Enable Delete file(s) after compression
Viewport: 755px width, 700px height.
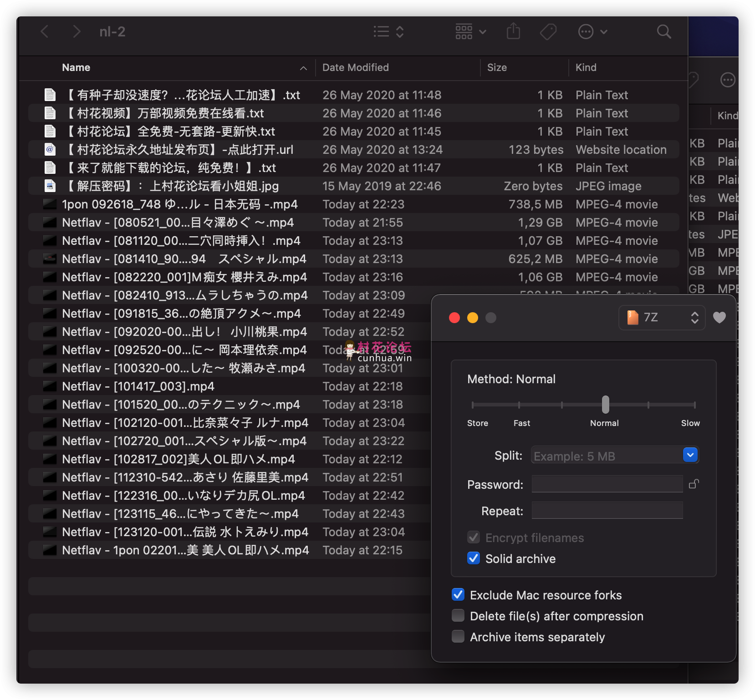[x=458, y=615]
